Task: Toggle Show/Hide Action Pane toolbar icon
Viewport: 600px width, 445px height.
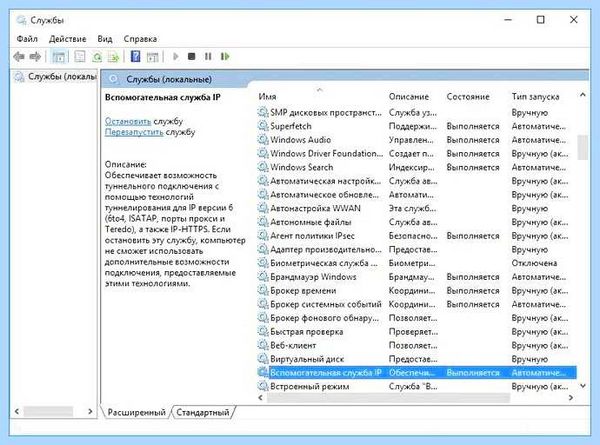Action: (x=152, y=57)
